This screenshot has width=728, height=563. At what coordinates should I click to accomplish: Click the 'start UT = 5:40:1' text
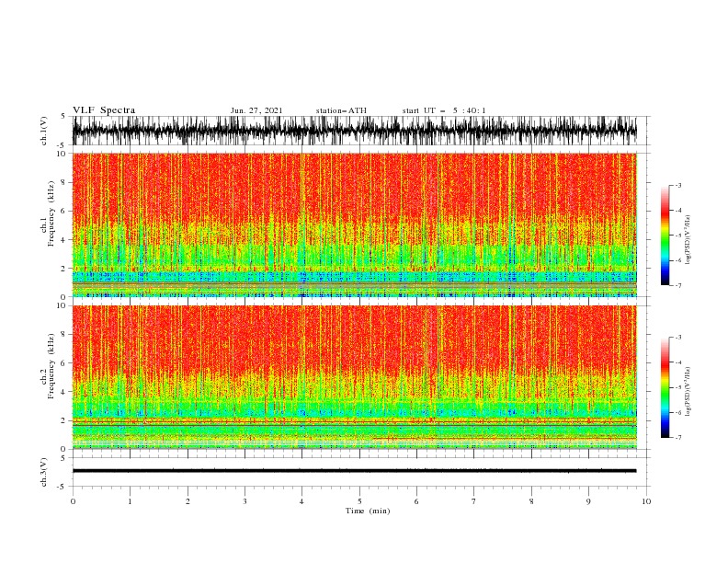(x=444, y=110)
